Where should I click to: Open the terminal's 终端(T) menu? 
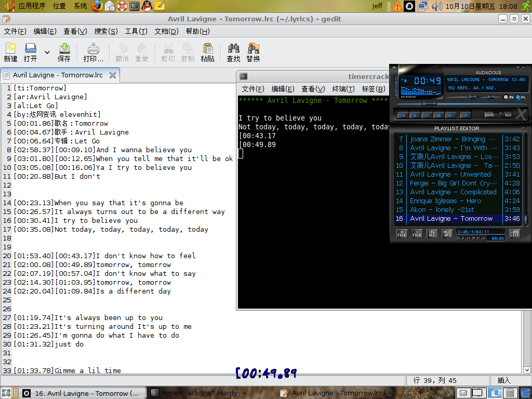tap(343, 89)
